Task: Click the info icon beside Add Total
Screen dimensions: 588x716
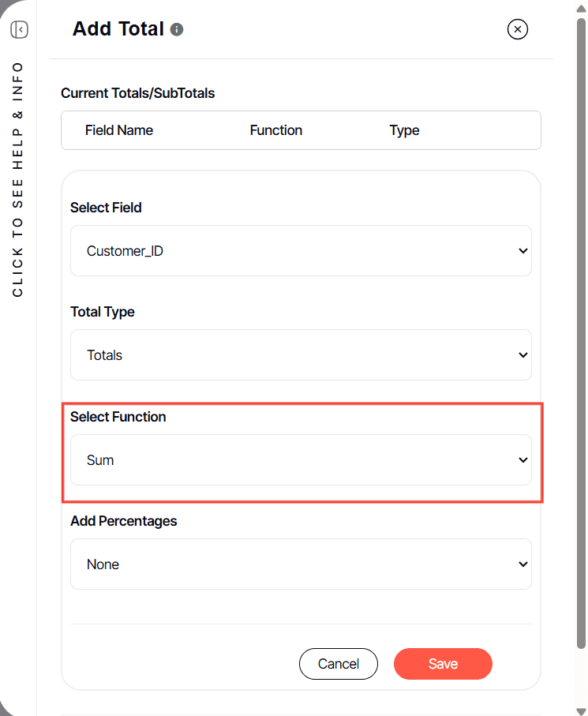Action: click(177, 30)
